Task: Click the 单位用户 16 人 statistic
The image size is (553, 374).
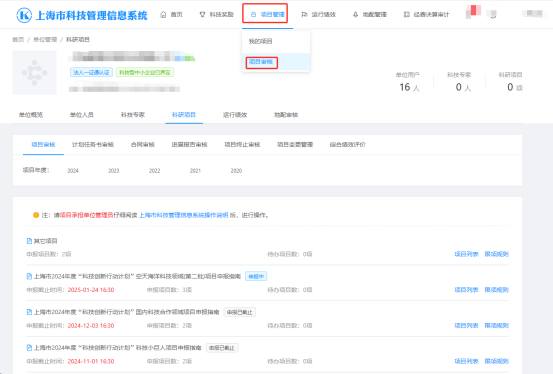Action: 409,82
